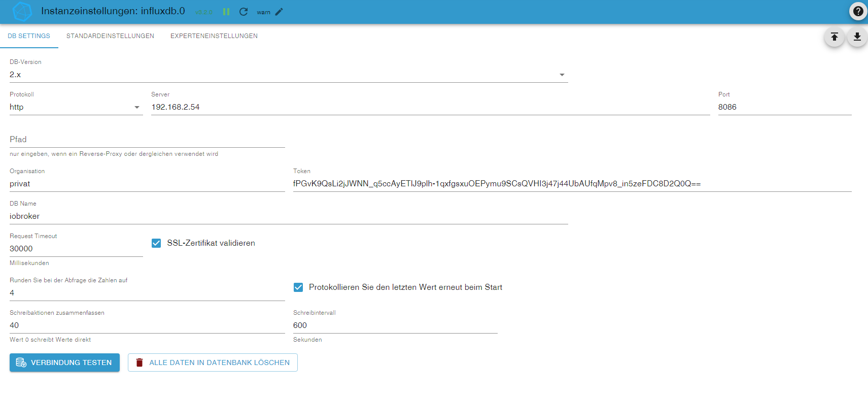Screen dimensions: 868x396
Task: Click the Schreibaktionen zusammenfassen field
Action: tap(147, 325)
